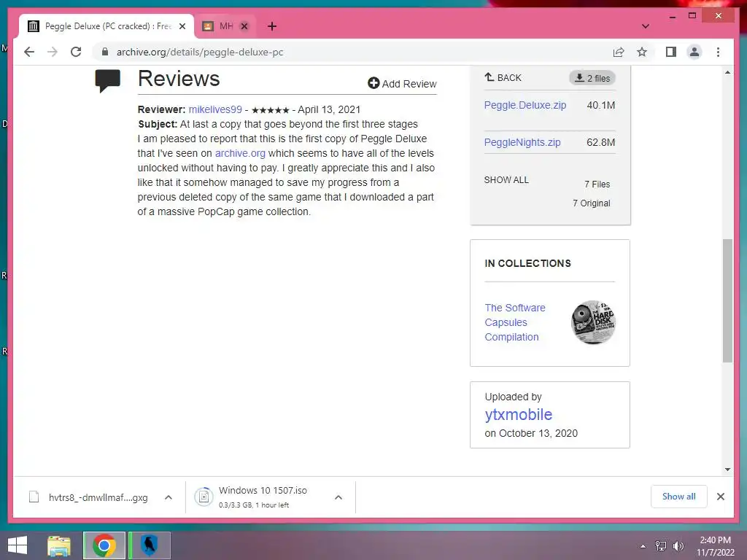
Task: Click the 40.1M file size
Action: [601, 105]
